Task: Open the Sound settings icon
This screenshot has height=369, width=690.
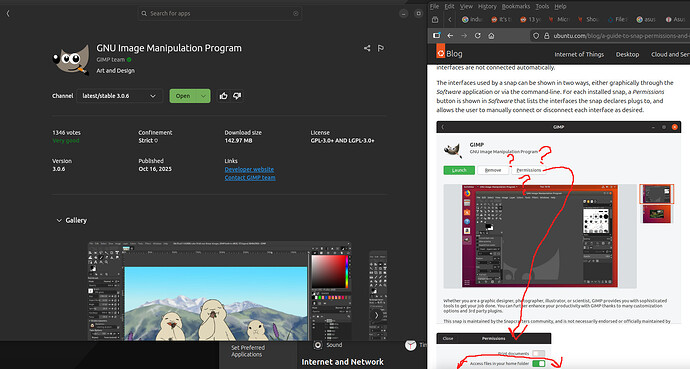Action: click(318, 345)
